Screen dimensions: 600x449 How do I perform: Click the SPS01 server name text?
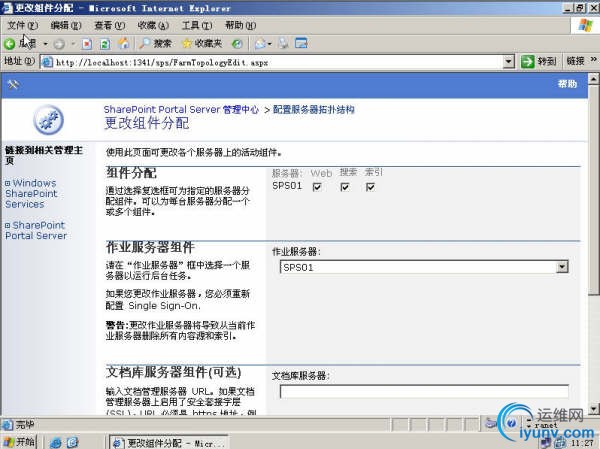(x=287, y=186)
